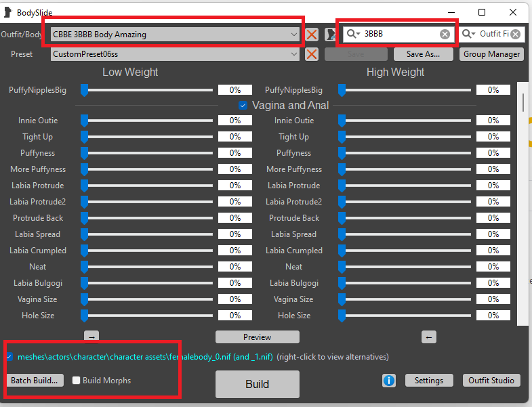Viewport: 532px width, 407px height.
Task: Click the blue info about icon
Action: [x=389, y=381]
